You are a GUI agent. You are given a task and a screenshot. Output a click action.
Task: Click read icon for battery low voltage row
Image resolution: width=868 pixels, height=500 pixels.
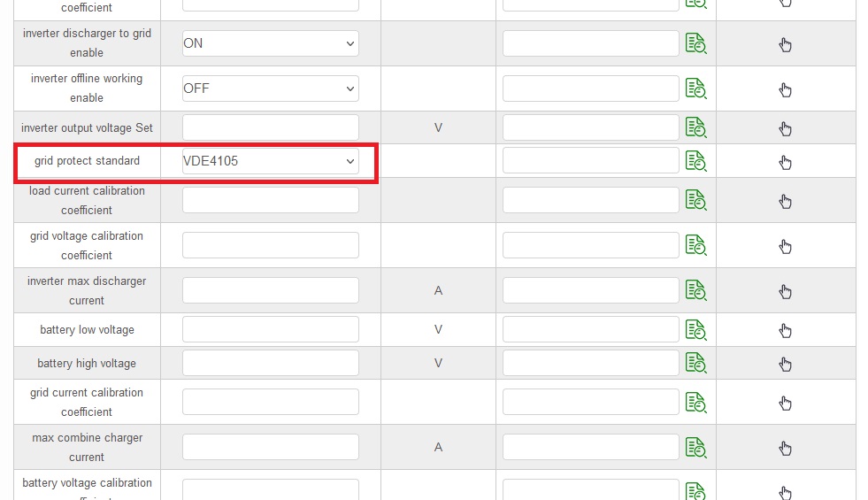695,329
